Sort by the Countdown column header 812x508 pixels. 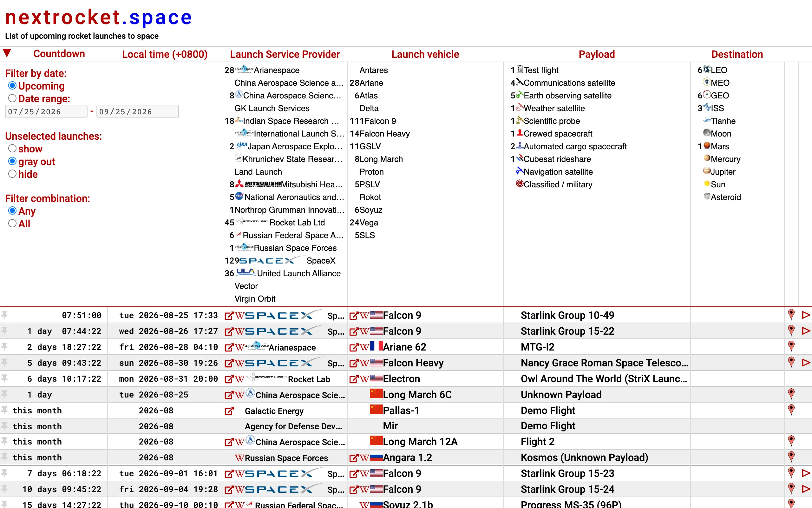[59, 54]
